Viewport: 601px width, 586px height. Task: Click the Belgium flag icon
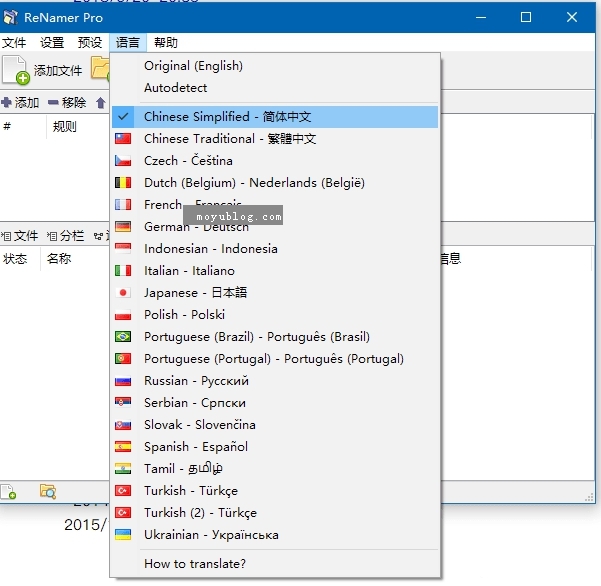[123, 183]
